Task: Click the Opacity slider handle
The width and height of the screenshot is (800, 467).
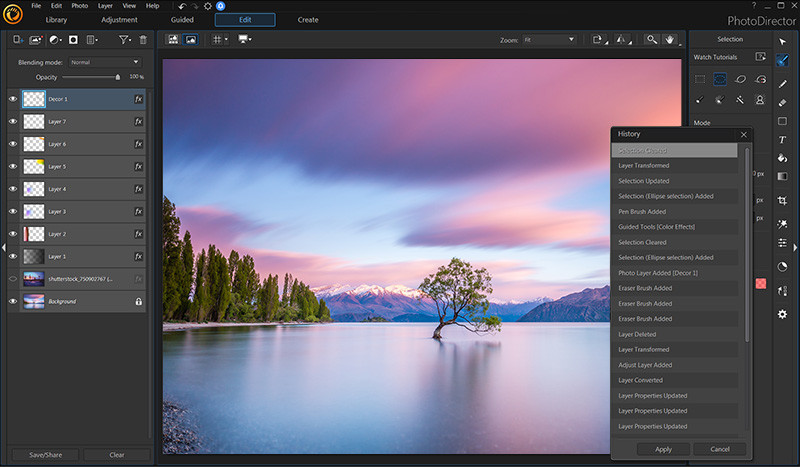Action: (x=118, y=76)
